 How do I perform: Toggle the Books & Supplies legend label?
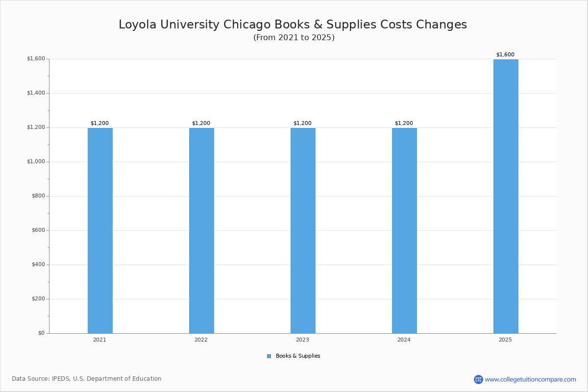coord(298,356)
